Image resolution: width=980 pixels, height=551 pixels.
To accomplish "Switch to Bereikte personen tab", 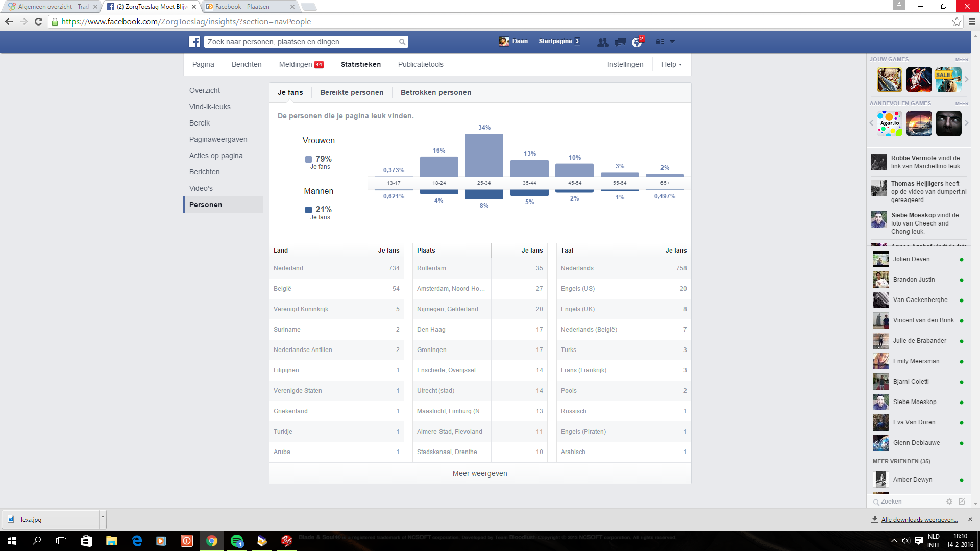I will pyautogui.click(x=352, y=92).
